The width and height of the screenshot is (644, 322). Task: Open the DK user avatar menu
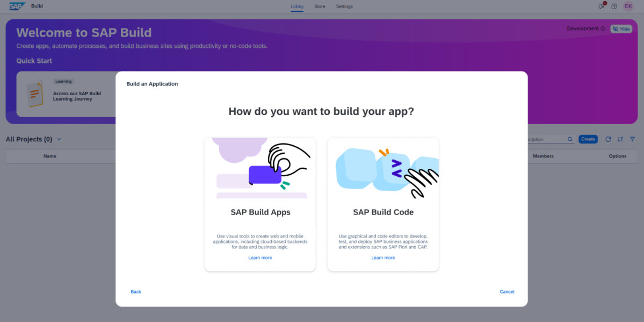coord(628,6)
